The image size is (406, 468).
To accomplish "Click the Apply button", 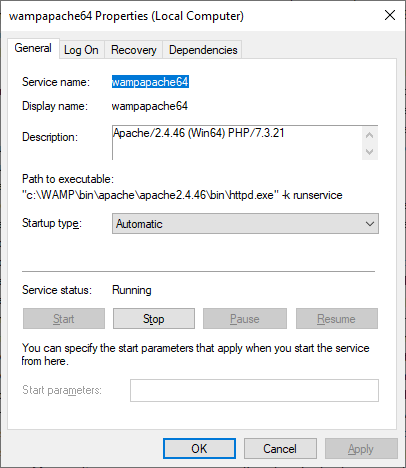I will point(361,449).
